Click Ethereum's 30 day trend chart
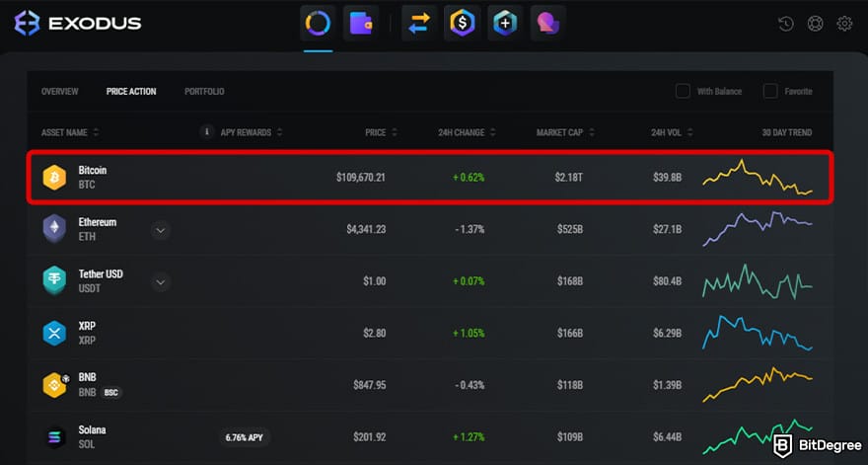 click(x=758, y=228)
